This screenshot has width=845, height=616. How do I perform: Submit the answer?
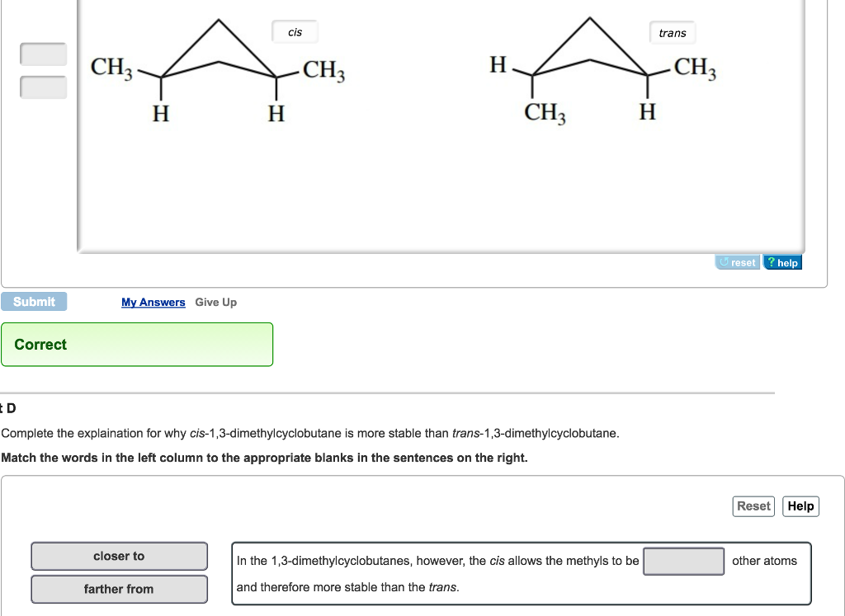pyautogui.click(x=34, y=302)
